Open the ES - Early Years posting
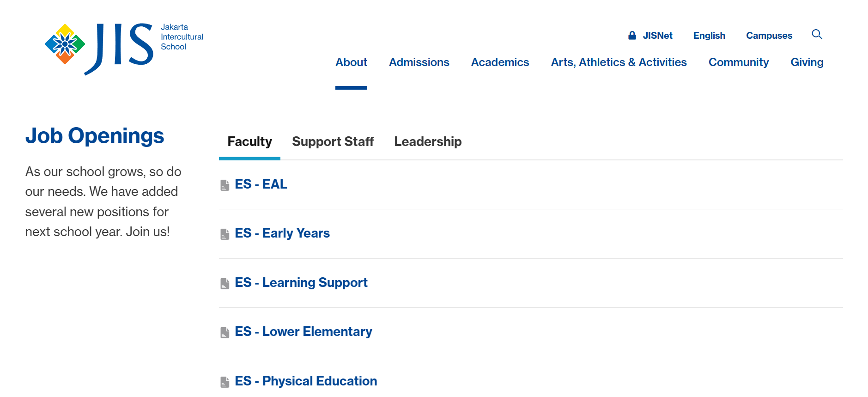This screenshot has height=397, width=868. [296, 233]
